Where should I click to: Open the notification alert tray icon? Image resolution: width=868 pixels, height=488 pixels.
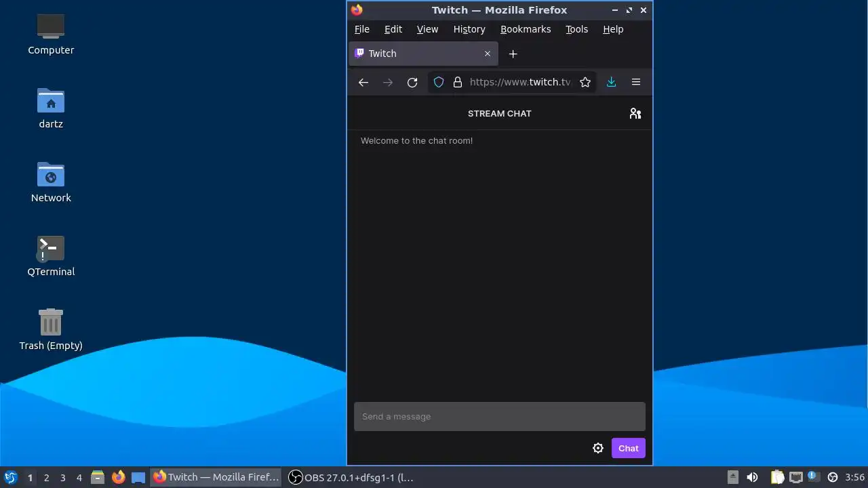point(812,477)
